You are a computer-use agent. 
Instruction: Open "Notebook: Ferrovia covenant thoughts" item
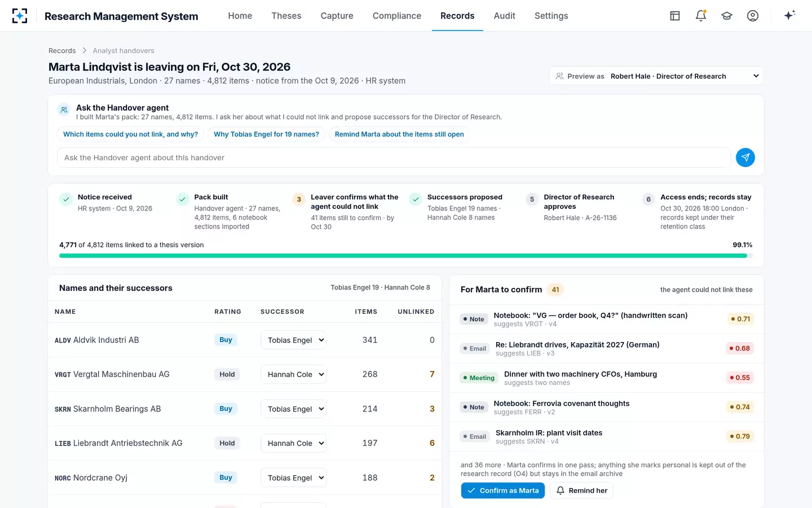click(x=607, y=407)
